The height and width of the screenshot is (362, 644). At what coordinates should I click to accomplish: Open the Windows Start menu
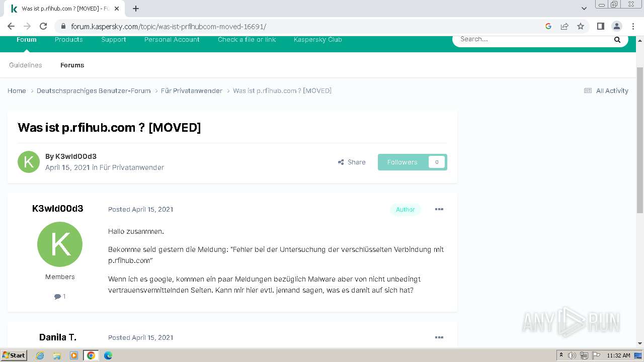click(x=14, y=355)
